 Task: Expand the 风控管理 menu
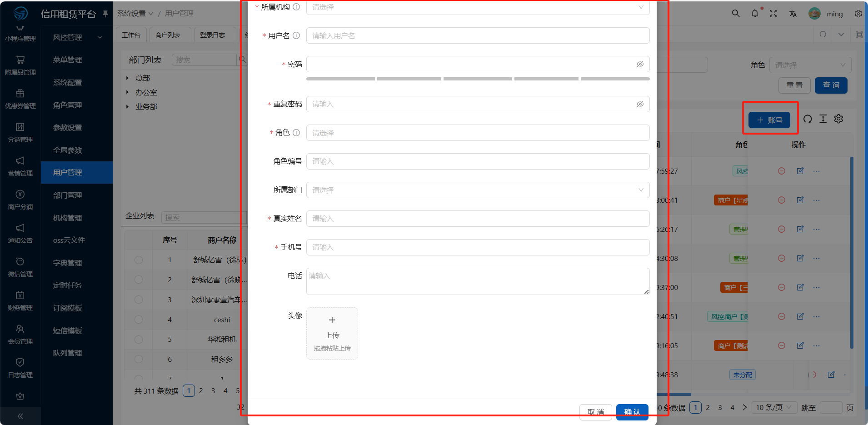coord(77,38)
